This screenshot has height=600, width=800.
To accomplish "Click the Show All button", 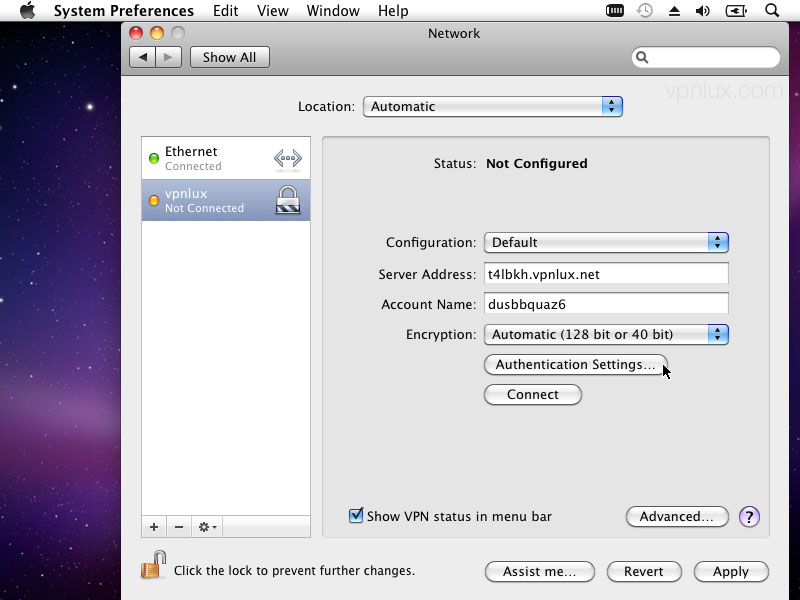I will (x=230, y=57).
